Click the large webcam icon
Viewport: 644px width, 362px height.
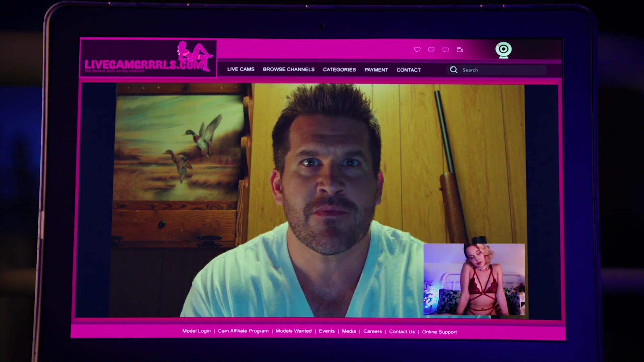click(x=503, y=50)
